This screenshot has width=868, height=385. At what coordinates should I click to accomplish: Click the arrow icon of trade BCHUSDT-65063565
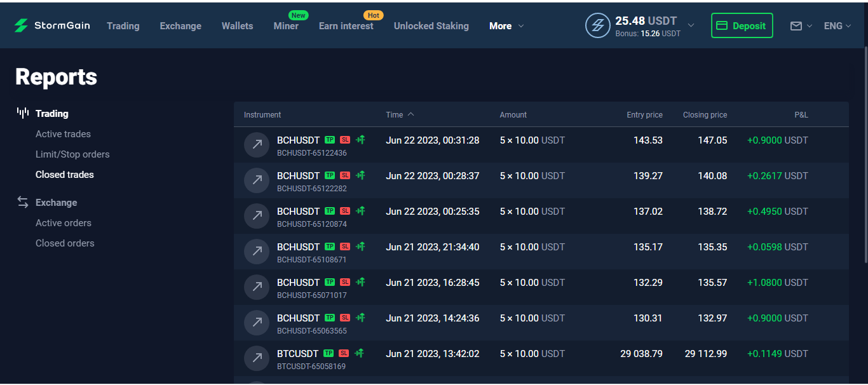click(257, 323)
